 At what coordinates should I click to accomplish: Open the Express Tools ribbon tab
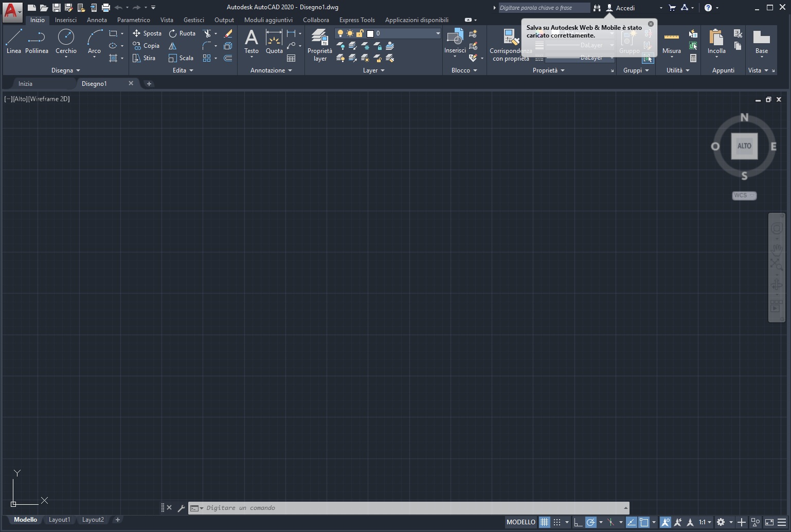click(x=357, y=20)
